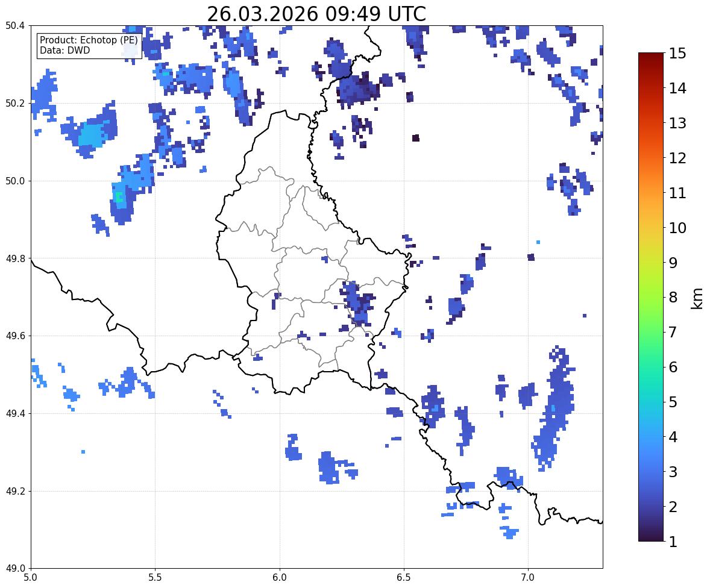Click the 'Product: Echotop (PE)' legend line
This screenshot has height=588, width=710.
(x=89, y=40)
